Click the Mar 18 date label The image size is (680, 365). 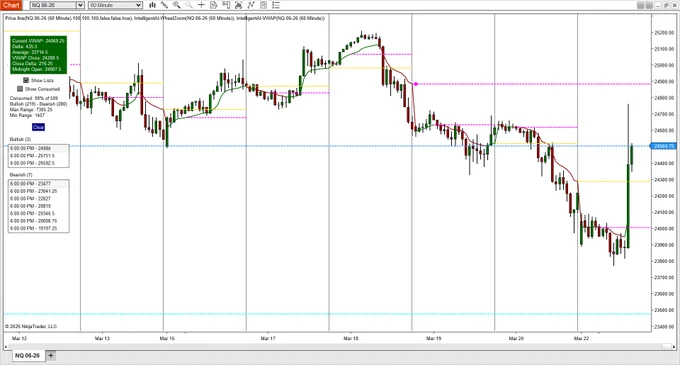pos(351,338)
